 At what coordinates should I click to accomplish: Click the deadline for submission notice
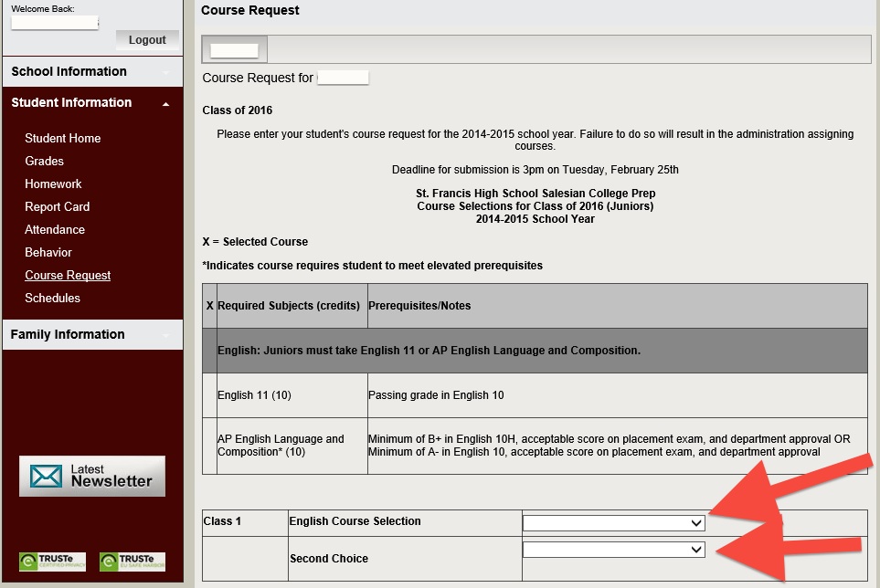pyautogui.click(x=535, y=170)
